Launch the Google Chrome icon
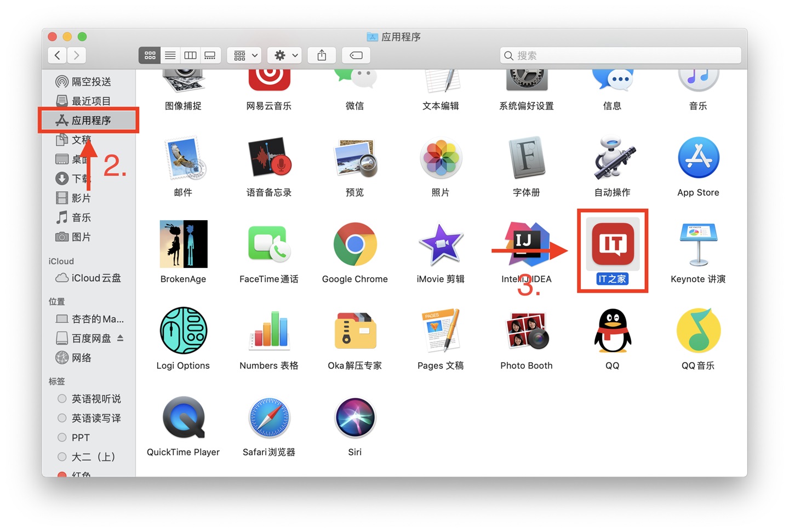789x532 pixels. [x=355, y=244]
